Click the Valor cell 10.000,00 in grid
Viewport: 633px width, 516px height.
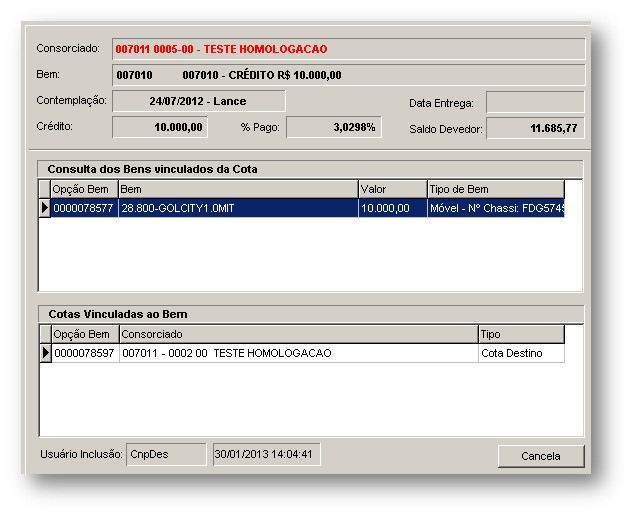click(x=393, y=208)
